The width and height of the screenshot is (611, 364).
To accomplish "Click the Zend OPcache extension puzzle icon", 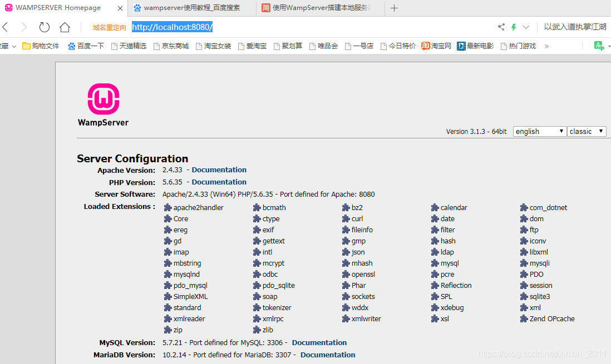I will point(524,318).
